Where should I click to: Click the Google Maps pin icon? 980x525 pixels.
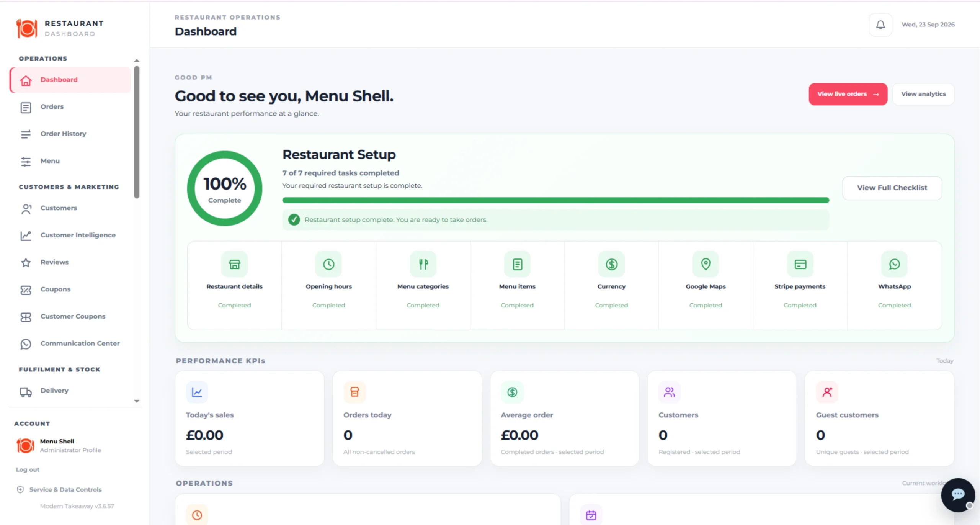pyautogui.click(x=706, y=264)
